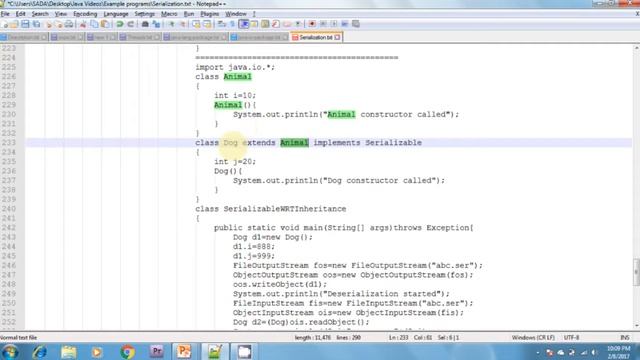The image size is (640, 360).
Task: Open the Replace dialog toolbar icon
Action: pos(156,24)
